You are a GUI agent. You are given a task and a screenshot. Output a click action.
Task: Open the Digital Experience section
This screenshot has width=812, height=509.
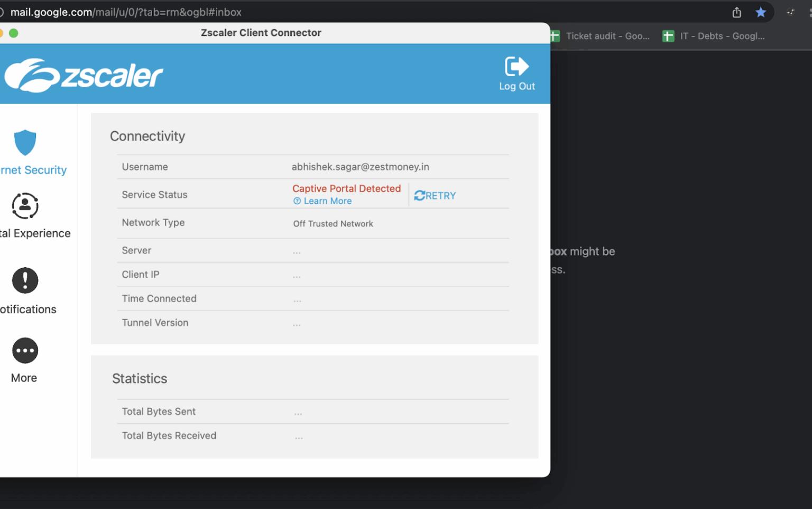click(x=25, y=206)
